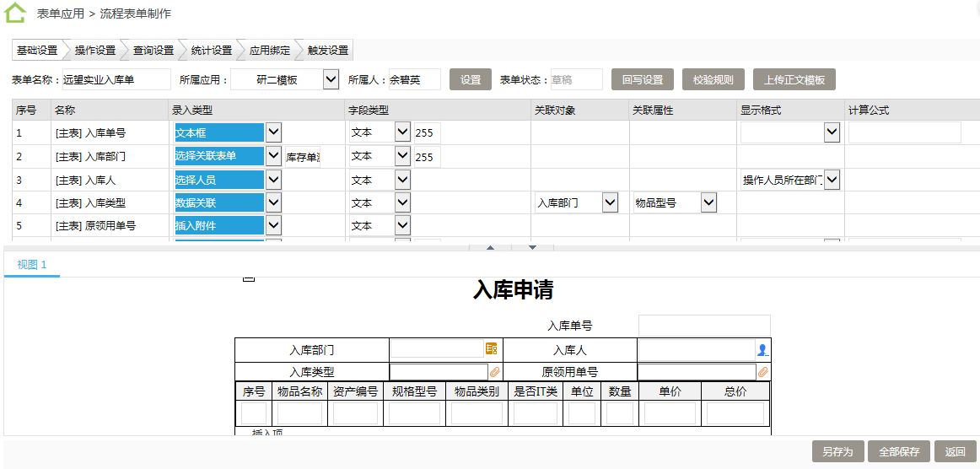Open the 所属应用 dropdown showing 研二模板
The width and height of the screenshot is (980, 469).
tap(331, 80)
